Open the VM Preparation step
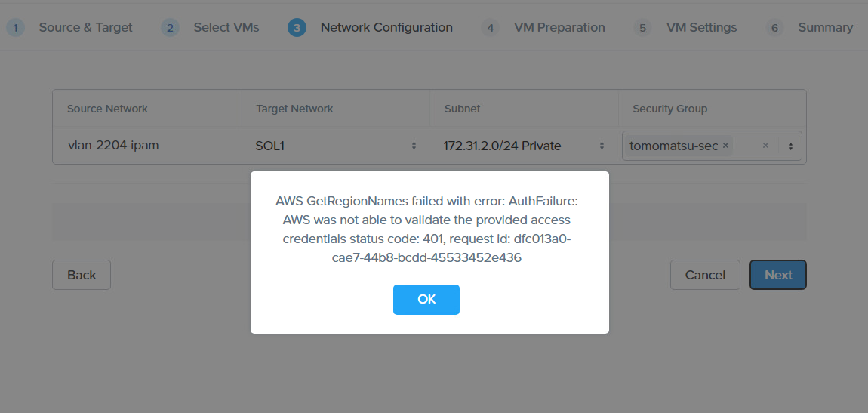Viewport: 868px width, 413px height. coord(559,28)
